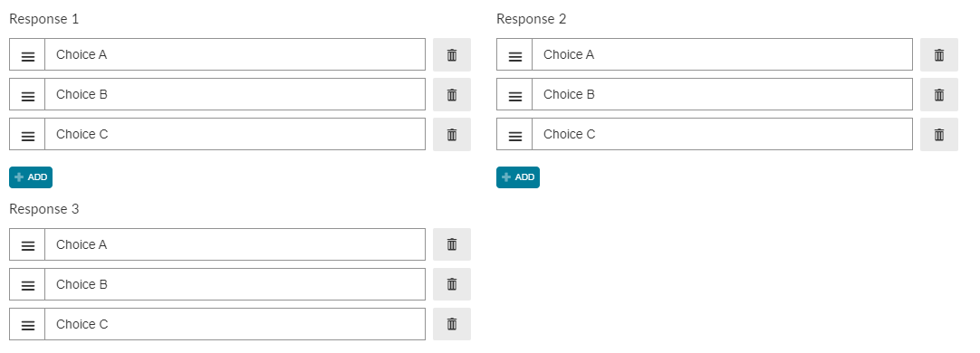Delete Choice B in Response 2
Image resolution: width=980 pixels, height=353 pixels.
(x=938, y=95)
